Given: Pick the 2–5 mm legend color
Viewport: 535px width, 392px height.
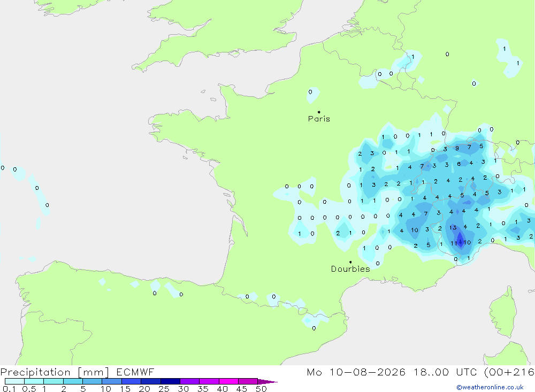Looking at the screenshot, I should click(x=73, y=381).
